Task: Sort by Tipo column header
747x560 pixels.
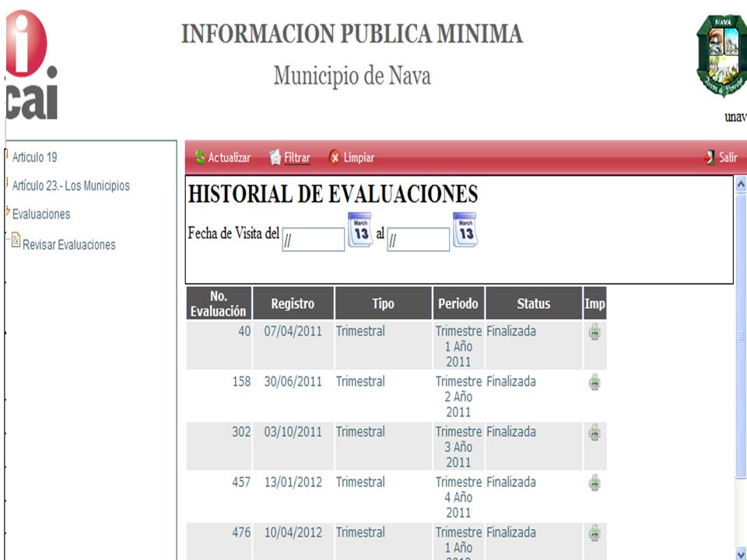Action: point(384,303)
